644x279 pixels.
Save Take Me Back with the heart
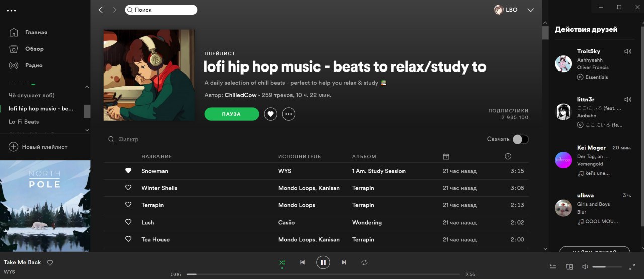point(50,263)
